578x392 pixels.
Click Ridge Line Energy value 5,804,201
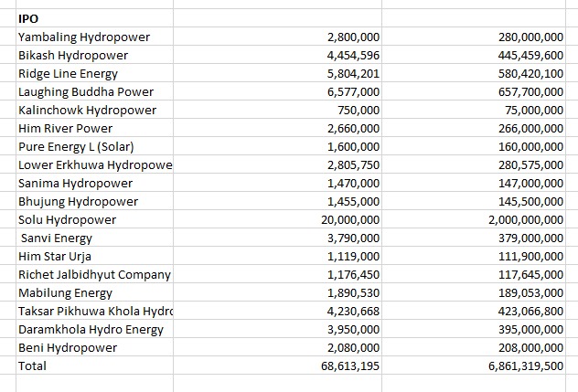352,73
